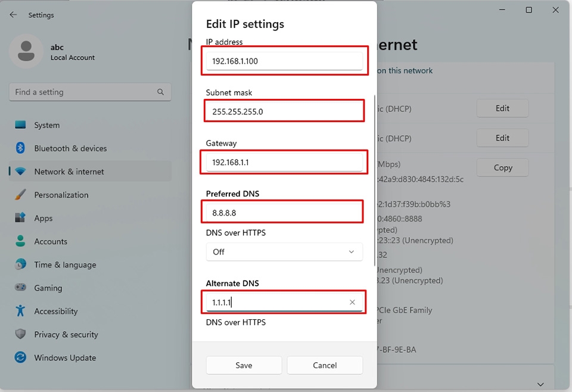Open the Apps section icon
Image resolution: width=572 pixels, height=392 pixels.
coord(20,218)
